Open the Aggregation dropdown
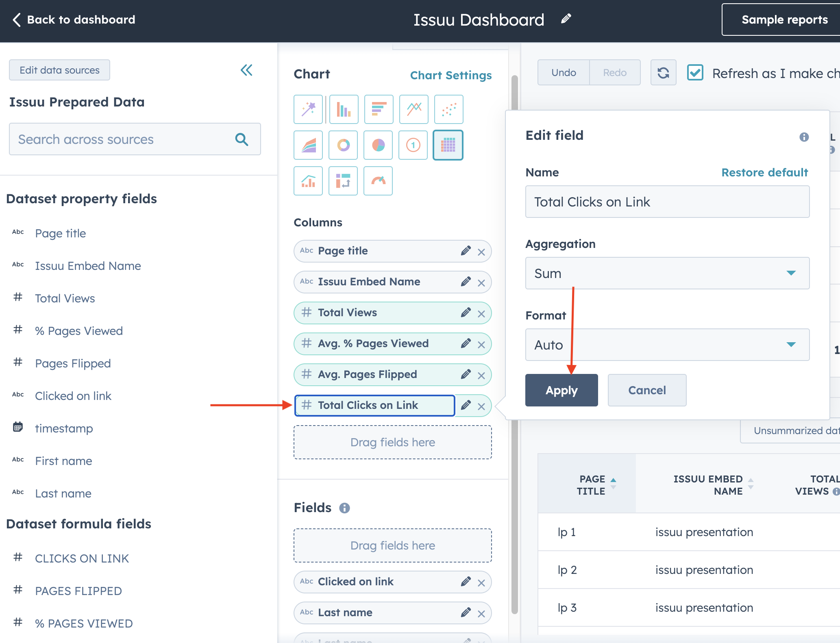This screenshot has width=840, height=643. coord(667,273)
